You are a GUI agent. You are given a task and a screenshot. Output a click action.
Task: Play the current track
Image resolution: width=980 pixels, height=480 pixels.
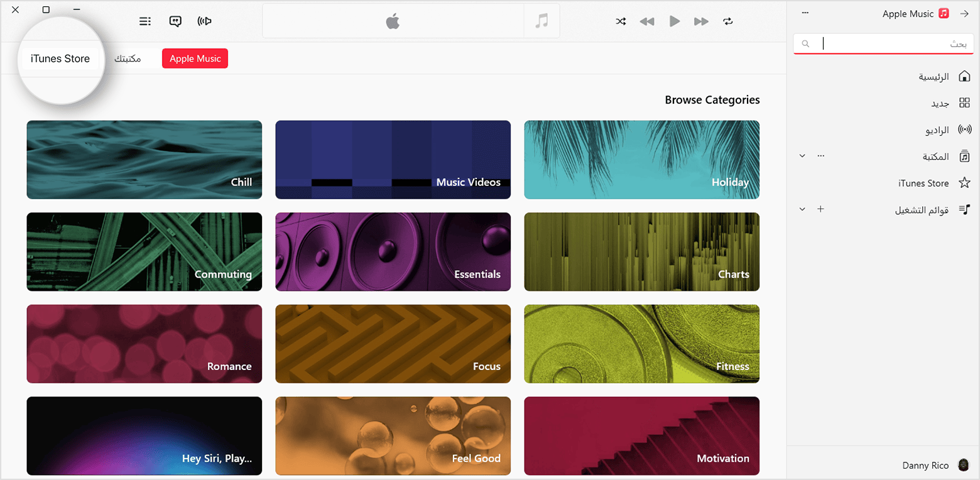click(675, 21)
